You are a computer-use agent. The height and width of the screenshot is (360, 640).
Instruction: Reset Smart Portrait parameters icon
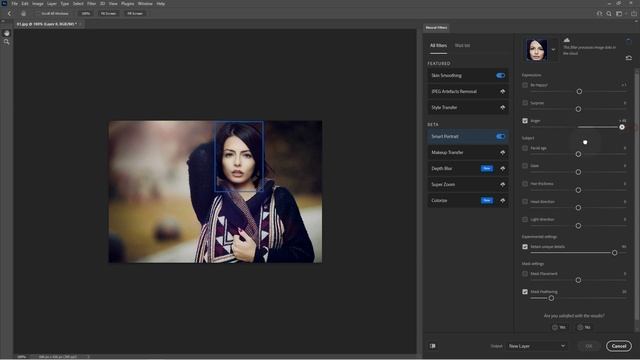pyautogui.click(x=629, y=58)
